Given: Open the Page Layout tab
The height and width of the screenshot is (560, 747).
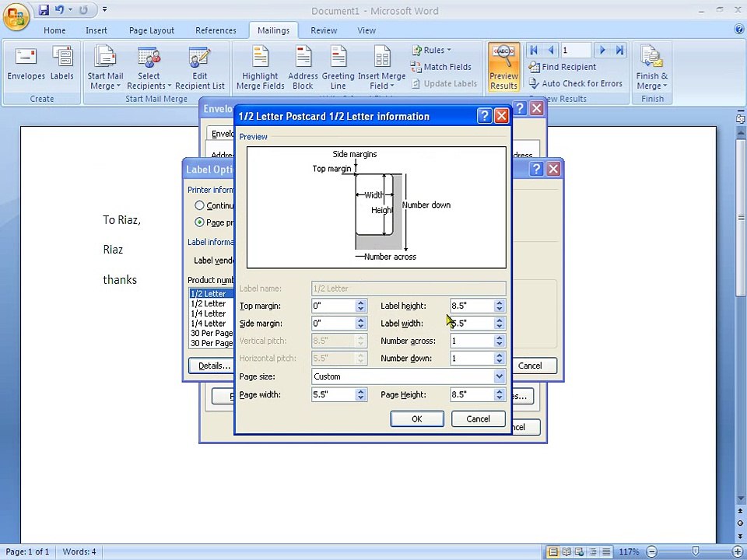Looking at the screenshot, I should [x=152, y=30].
